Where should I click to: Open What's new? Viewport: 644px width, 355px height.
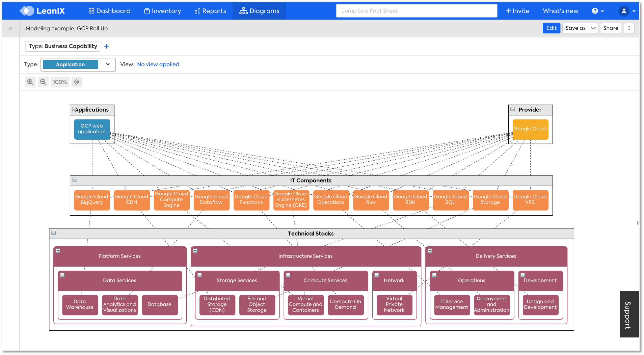pos(561,11)
